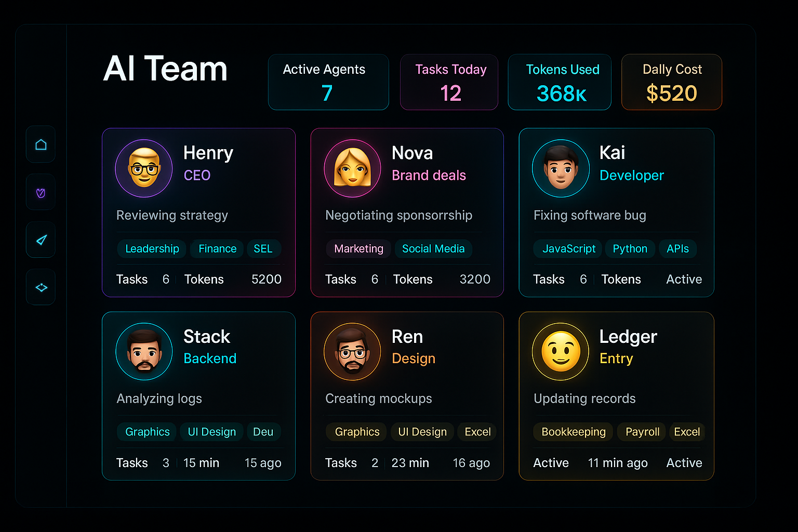Screen dimensions: 798x532
Task: Select Kai's JavaScript skill tag
Action: coord(568,249)
